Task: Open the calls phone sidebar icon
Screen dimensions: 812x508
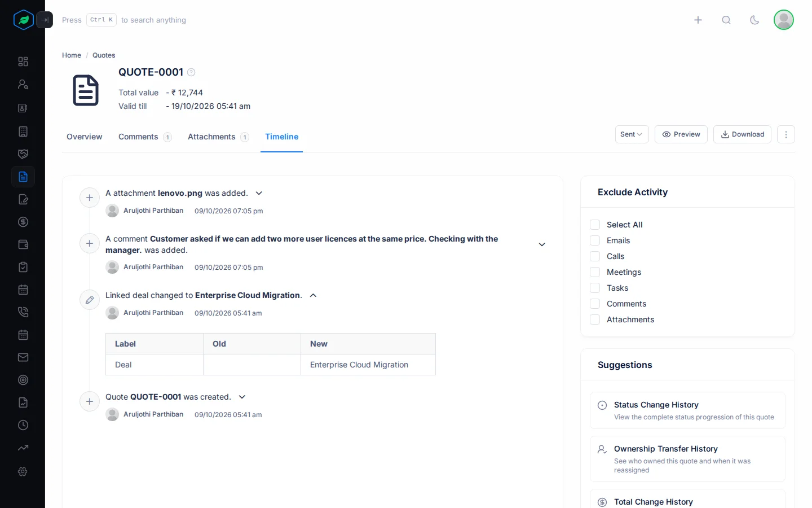Action: click(x=23, y=312)
